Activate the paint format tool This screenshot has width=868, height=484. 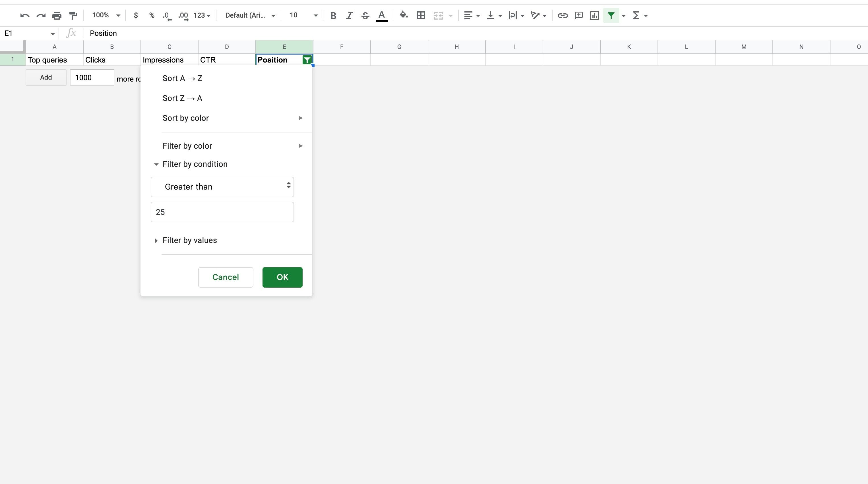73,16
